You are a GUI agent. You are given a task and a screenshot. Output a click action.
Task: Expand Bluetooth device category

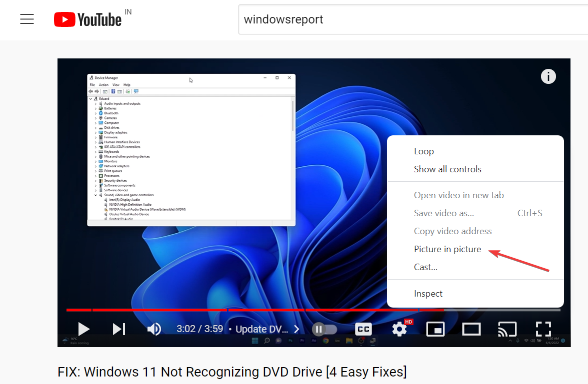(95, 113)
